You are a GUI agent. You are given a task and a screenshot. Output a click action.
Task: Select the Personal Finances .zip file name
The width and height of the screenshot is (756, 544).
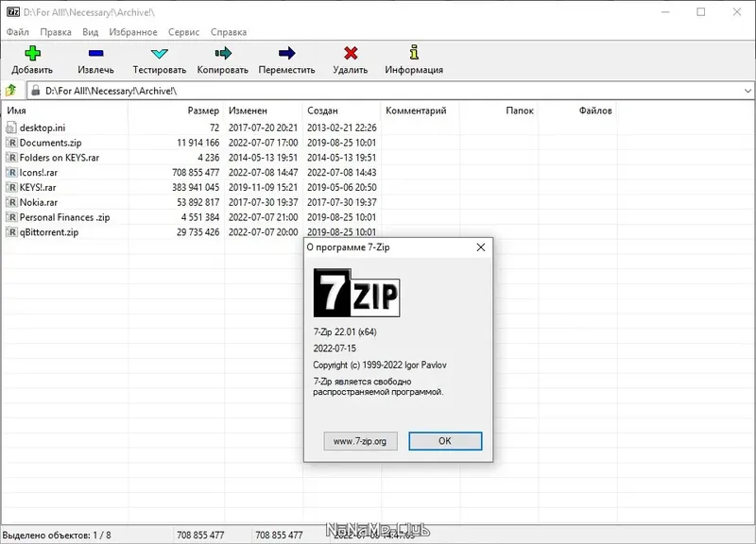[64, 217]
